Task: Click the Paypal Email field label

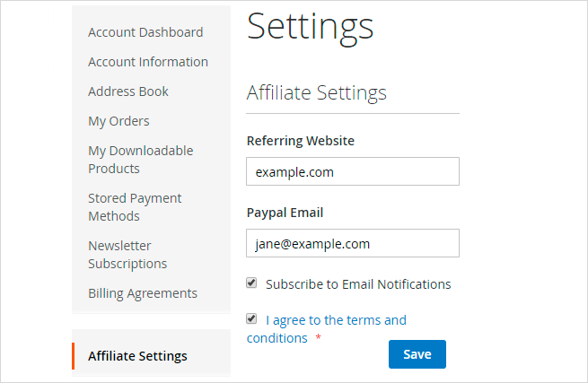Action: tap(285, 213)
